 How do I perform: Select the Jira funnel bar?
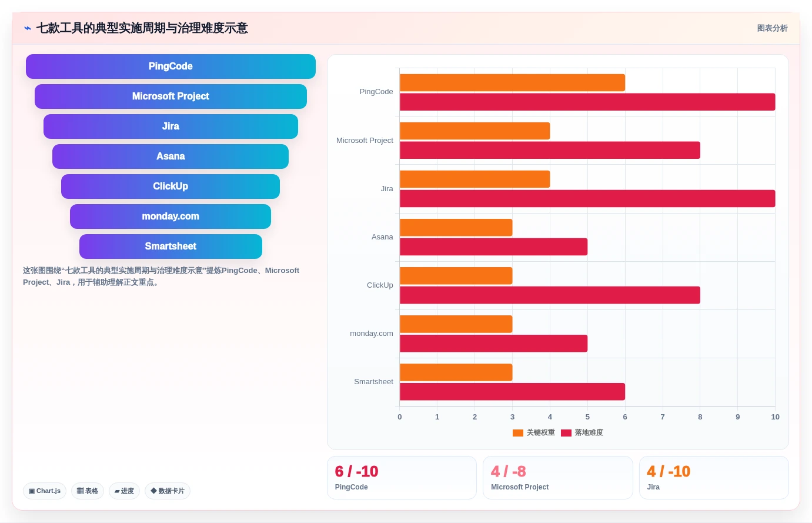171,126
